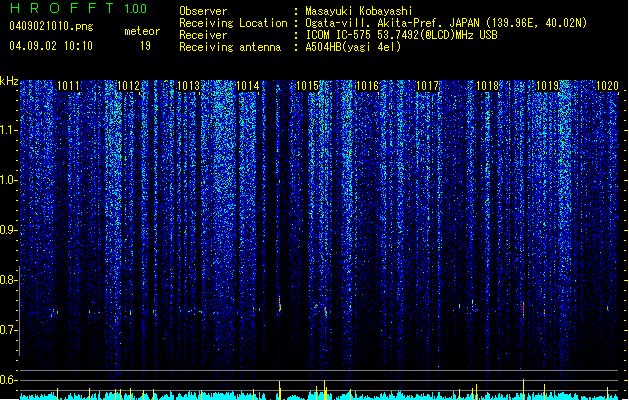Click the red meteor echo below 1018
This screenshot has width=629, height=400.
click(523, 308)
